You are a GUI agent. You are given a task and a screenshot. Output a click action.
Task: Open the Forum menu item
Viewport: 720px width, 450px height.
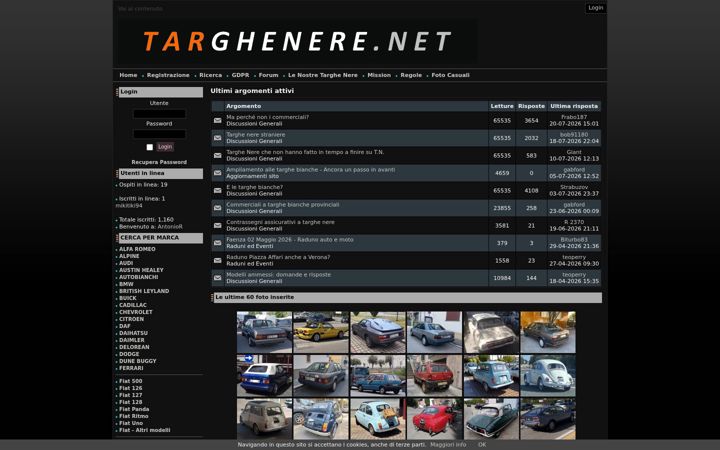268,75
